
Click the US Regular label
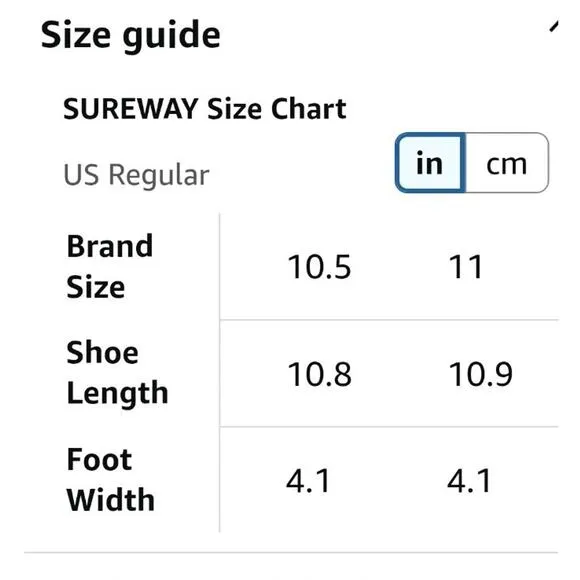point(136,175)
